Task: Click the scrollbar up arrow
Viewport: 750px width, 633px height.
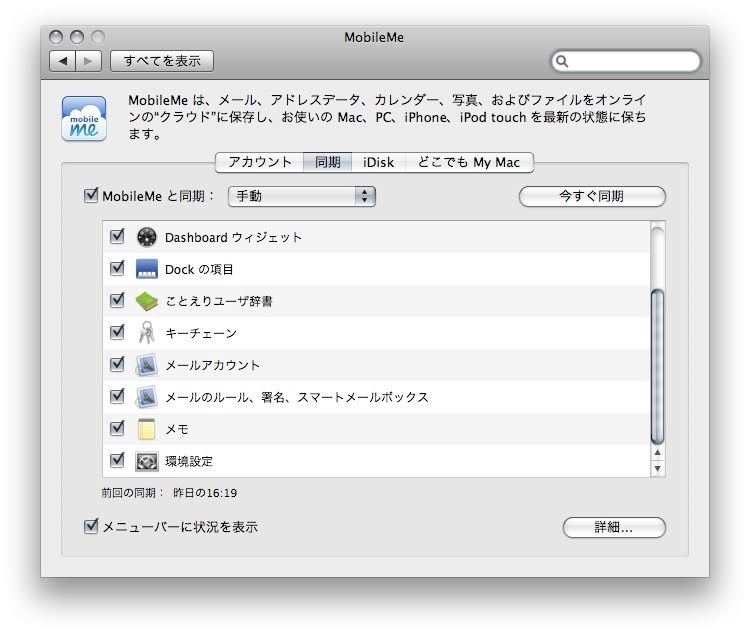Action: pos(658,453)
